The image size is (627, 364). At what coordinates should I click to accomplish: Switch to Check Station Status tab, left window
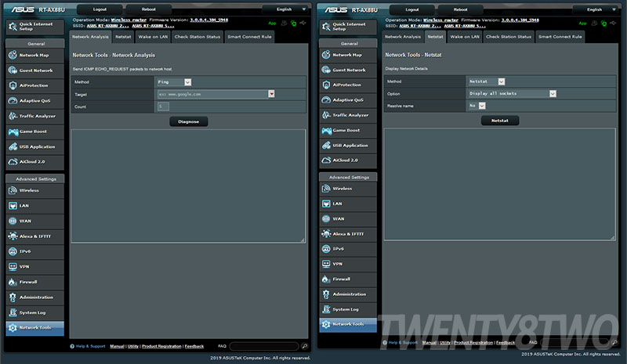coord(198,37)
